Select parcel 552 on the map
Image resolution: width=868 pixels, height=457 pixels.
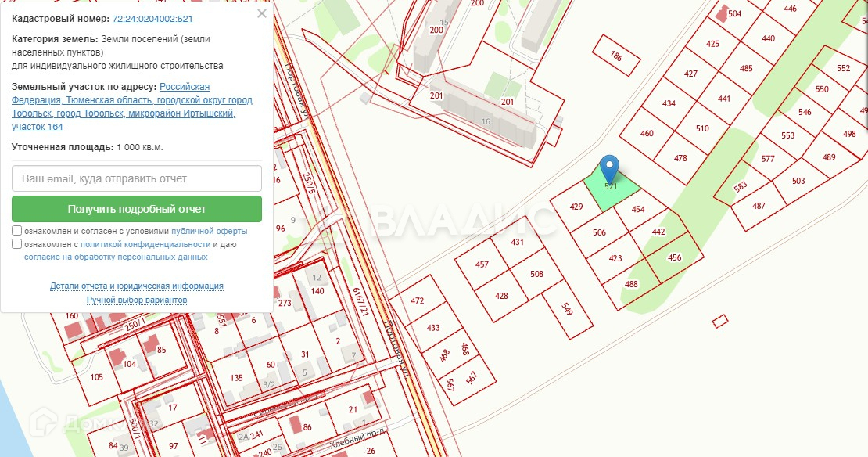[x=843, y=69]
